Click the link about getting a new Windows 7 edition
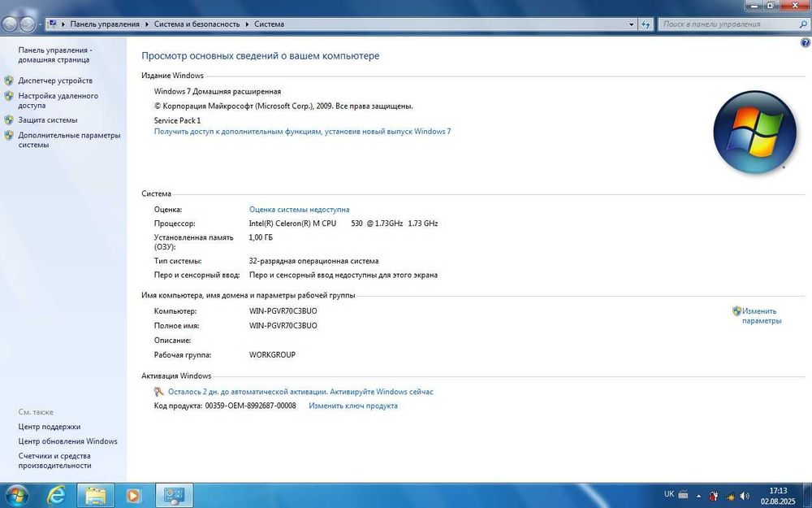Screen dimensions: 812x508 point(302,131)
